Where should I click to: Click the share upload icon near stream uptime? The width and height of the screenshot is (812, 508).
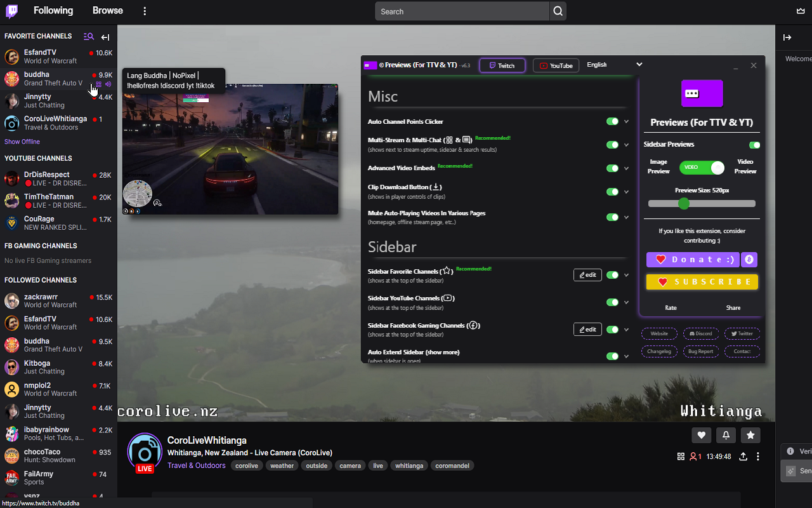click(743, 456)
